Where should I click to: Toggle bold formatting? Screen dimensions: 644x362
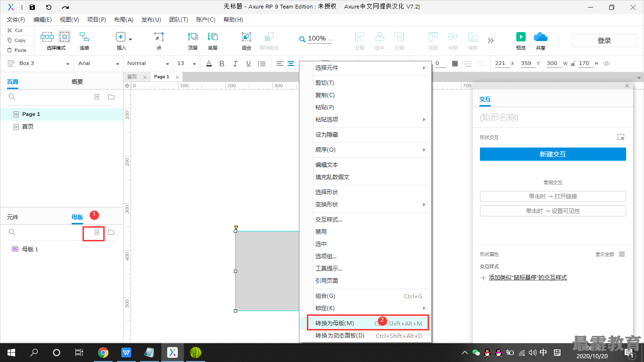(222, 64)
